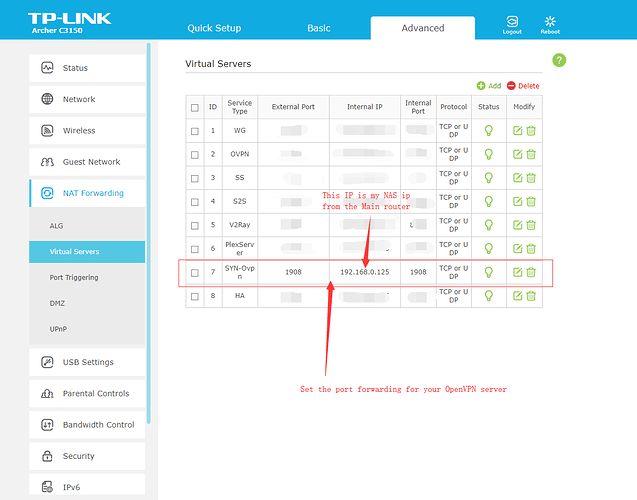Image resolution: width=637 pixels, height=500 pixels.
Task: Switch to the Quick Setup tab
Action: 214,28
